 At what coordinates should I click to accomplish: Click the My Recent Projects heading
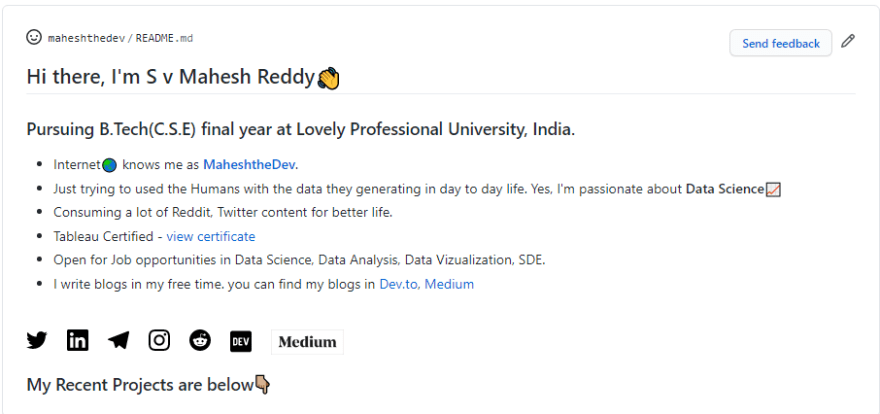click(149, 385)
